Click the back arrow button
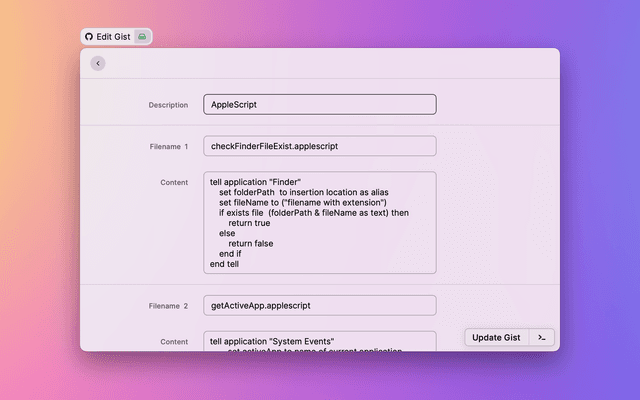Image resolution: width=640 pixels, height=400 pixels. 97,63
